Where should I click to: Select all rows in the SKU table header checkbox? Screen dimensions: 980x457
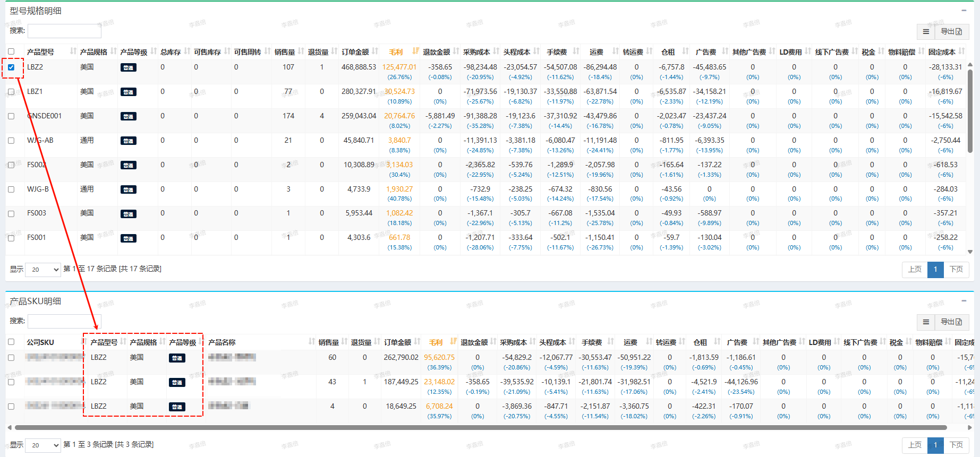[x=11, y=342]
